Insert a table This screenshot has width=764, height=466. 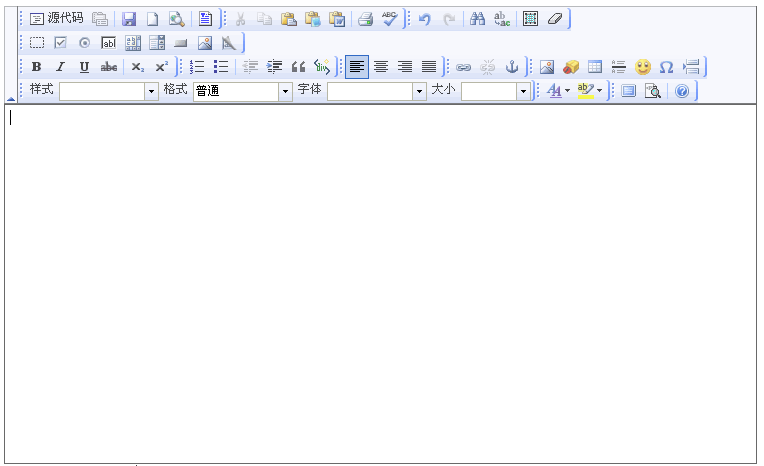594,67
